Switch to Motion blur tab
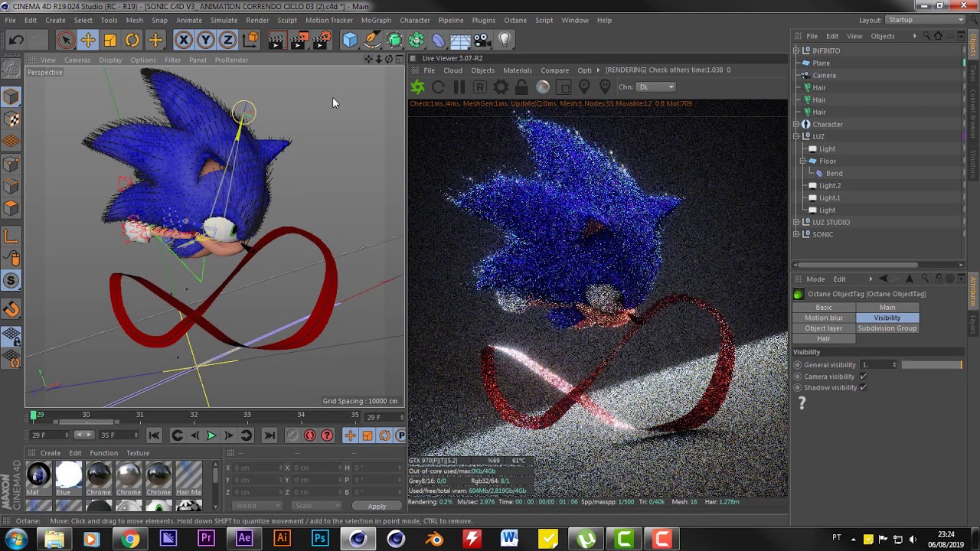The height and width of the screenshot is (551, 980). [823, 318]
